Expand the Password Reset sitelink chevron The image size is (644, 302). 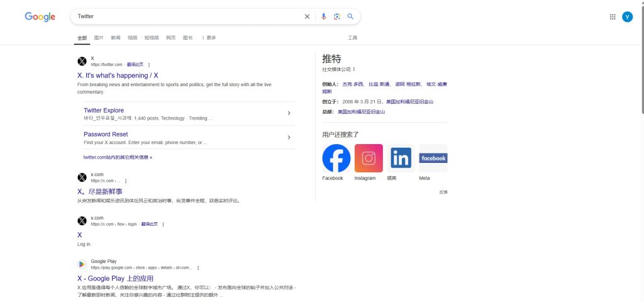[289, 137]
